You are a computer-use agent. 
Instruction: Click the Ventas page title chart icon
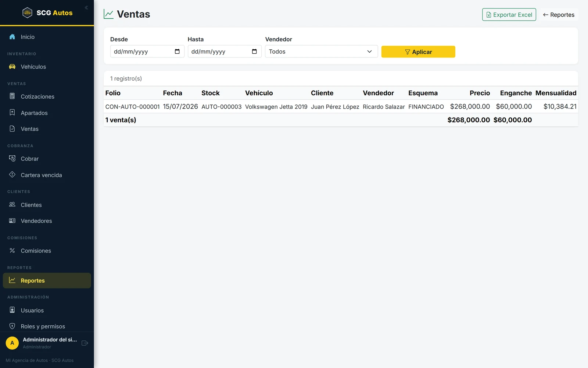[109, 14]
